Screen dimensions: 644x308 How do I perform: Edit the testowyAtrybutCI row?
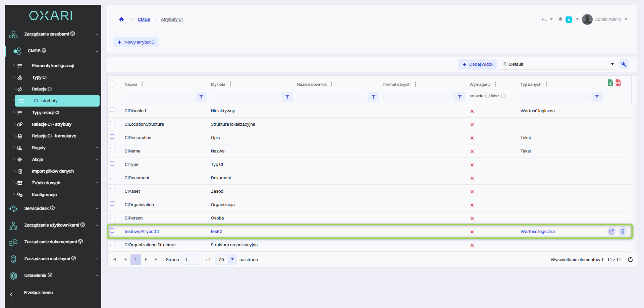[x=611, y=231]
